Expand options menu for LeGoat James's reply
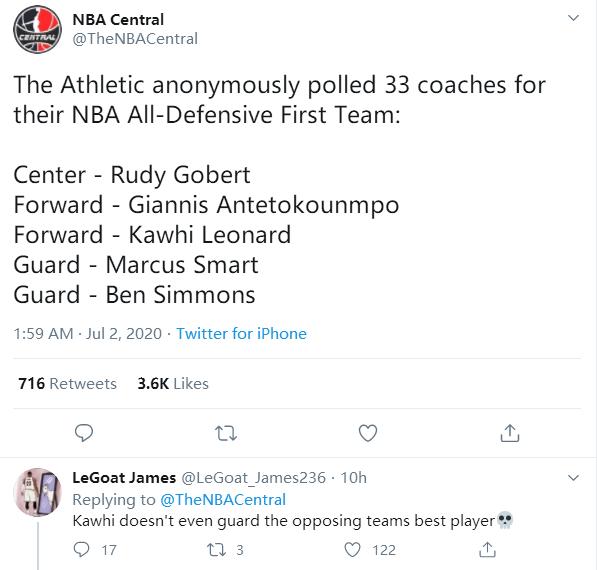Screen dimensions: 597x570 (573, 477)
